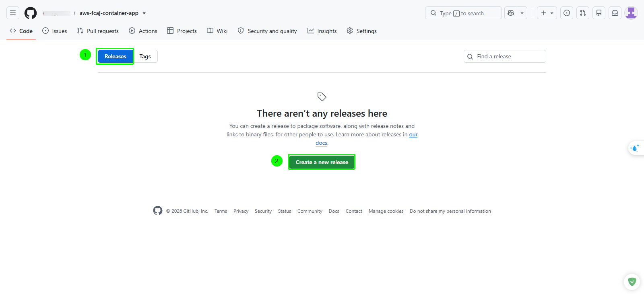The height and width of the screenshot is (294, 644).
Task: Follow the 'our docs' link
Action: 413,135
